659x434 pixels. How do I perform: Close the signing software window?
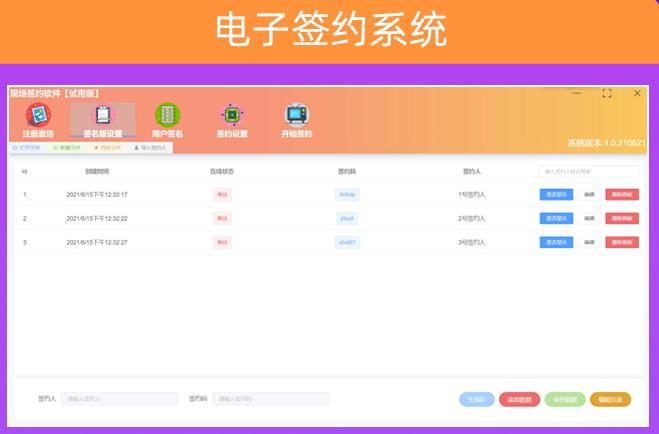point(637,93)
